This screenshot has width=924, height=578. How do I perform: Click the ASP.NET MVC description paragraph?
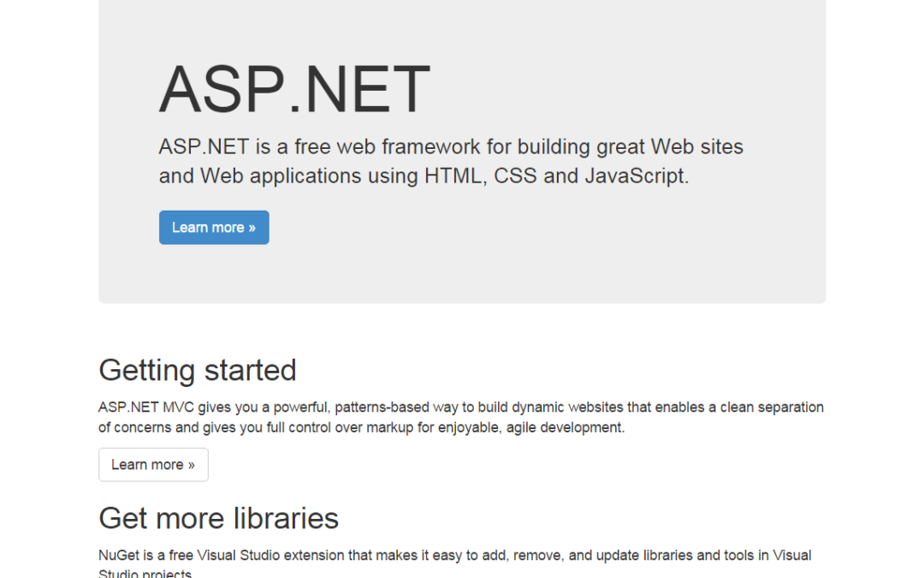point(460,417)
